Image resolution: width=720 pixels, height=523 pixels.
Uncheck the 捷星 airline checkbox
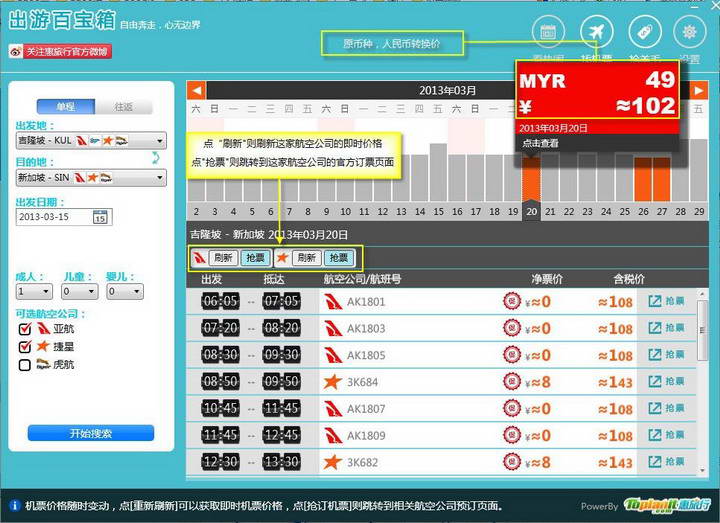pyautogui.click(x=25, y=346)
